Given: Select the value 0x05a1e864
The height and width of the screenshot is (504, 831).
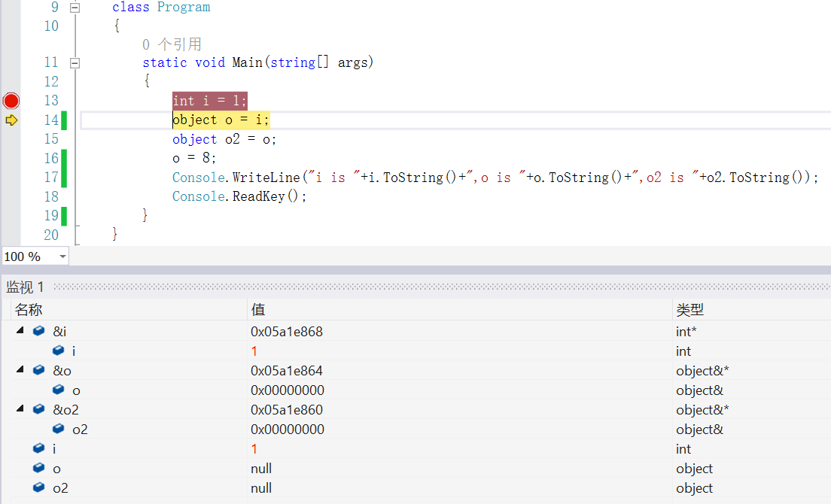Looking at the screenshot, I should pyautogui.click(x=287, y=371).
